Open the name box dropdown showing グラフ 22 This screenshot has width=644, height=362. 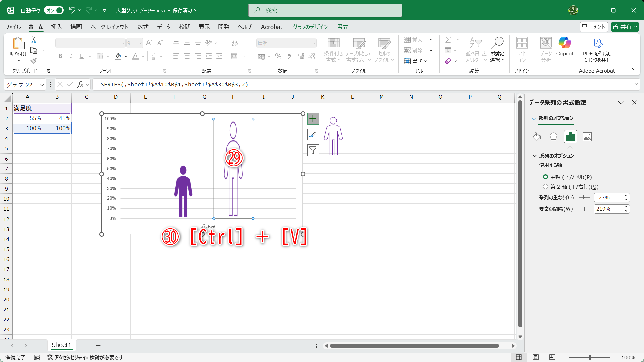(x=42, y=85)
